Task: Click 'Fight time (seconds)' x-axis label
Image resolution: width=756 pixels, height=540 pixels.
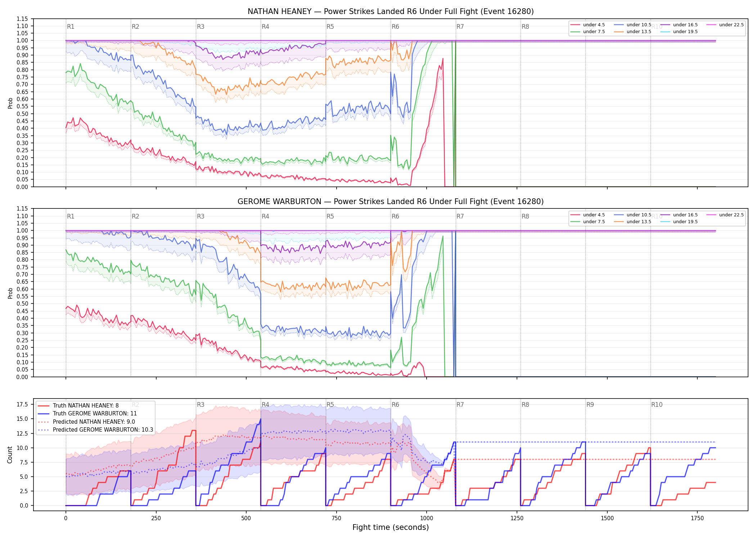Action: (x=391, y=527)
